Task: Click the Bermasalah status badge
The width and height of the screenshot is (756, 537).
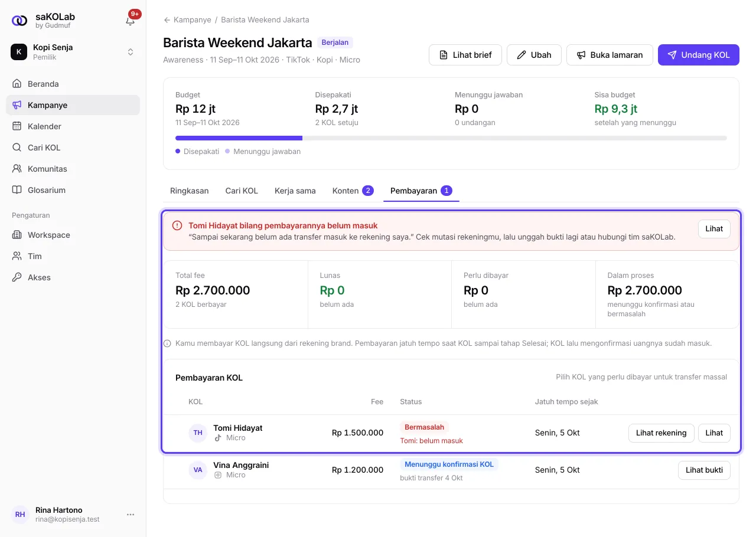Action: tap(425, 427)
